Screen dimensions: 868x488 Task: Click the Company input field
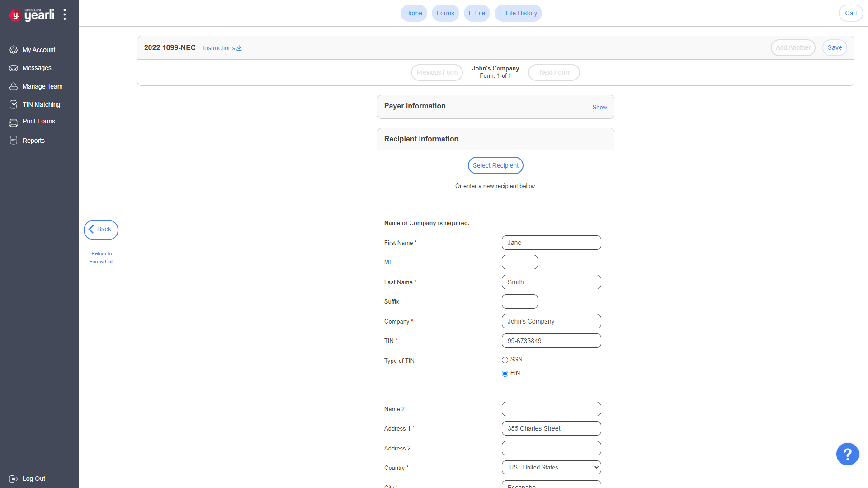pyautogui.click(x=552, y=321)
